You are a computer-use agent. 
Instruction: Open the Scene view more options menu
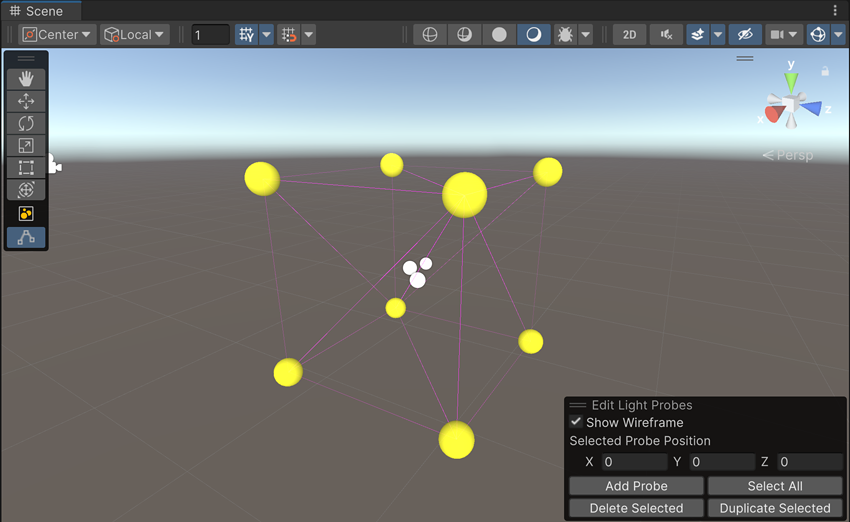click(835, 11)
